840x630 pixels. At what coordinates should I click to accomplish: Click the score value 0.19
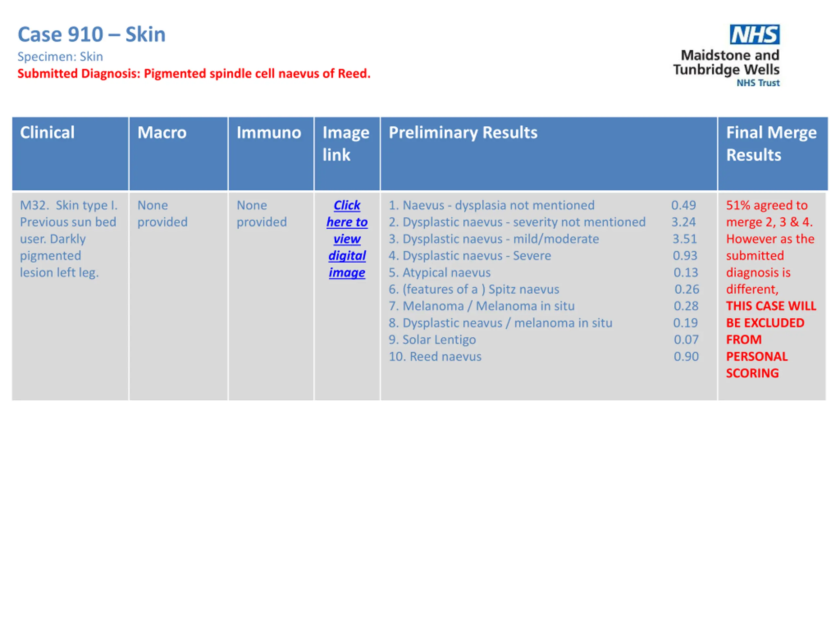click(685, 323)
